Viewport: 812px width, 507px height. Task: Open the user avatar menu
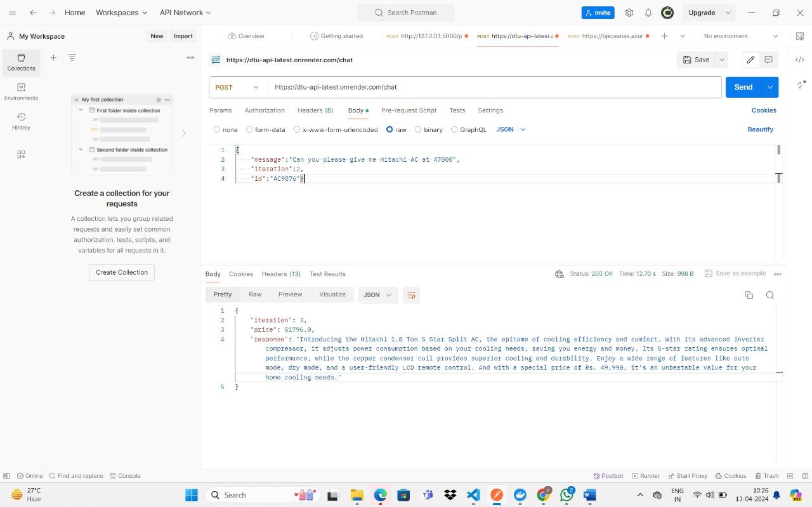(x=667, y=13)
